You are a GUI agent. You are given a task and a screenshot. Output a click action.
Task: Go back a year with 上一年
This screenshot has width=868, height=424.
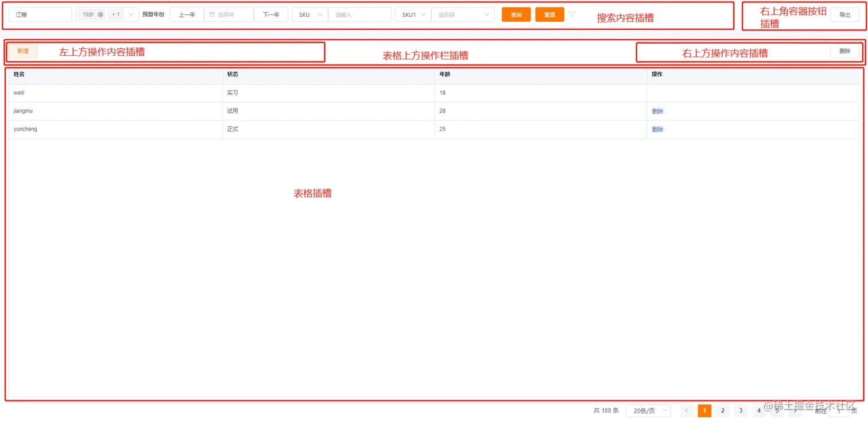pos(187,15)
